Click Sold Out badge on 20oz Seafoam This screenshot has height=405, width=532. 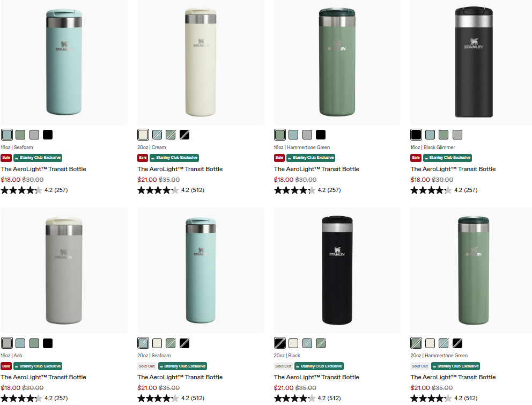(x=147, y=366)
